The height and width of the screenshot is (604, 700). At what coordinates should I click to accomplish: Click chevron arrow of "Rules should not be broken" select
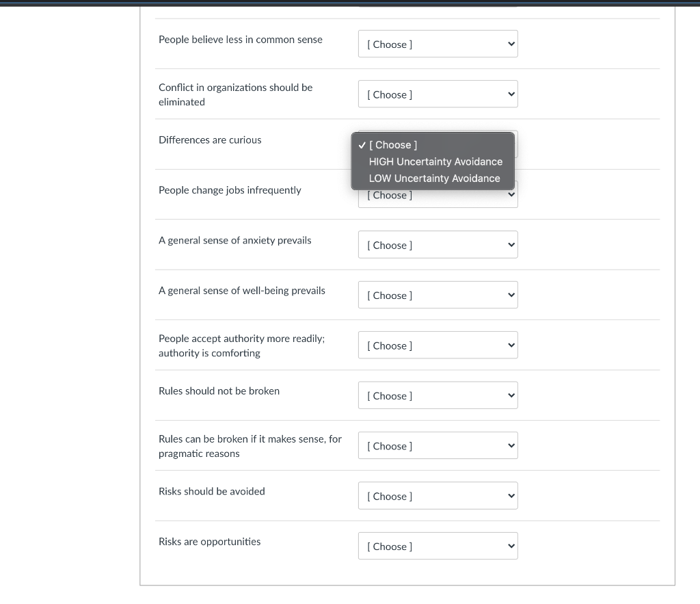click(511, 395)
